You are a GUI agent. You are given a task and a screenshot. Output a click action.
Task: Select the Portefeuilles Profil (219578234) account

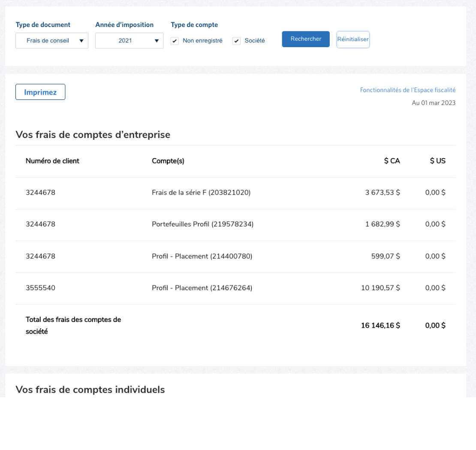coord(202,224)
